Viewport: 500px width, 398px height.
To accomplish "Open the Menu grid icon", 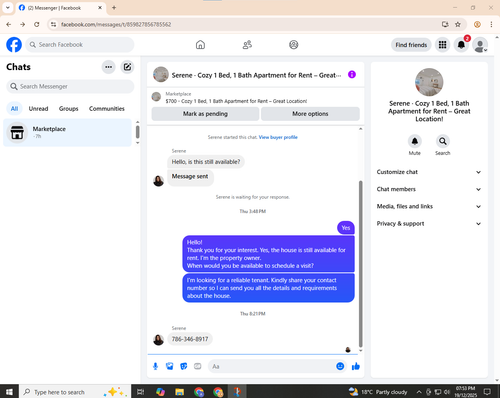I will pos(442,45).
